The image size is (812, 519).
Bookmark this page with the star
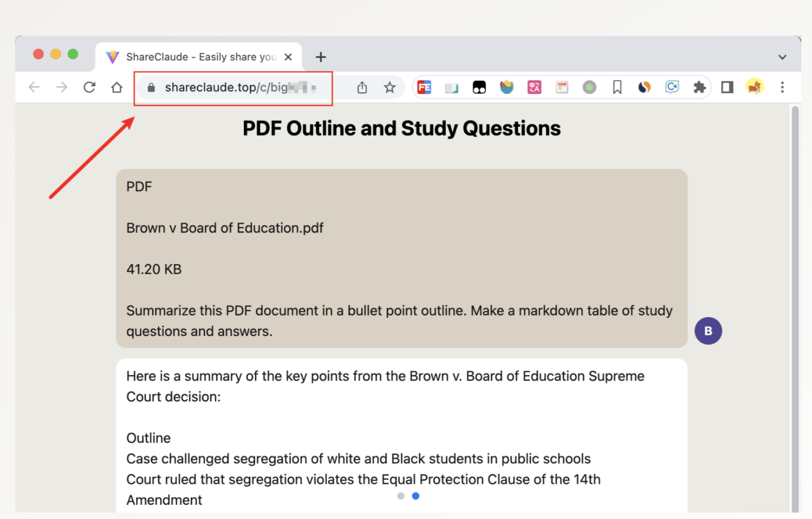pyautogui.click(x=390, y=87)
